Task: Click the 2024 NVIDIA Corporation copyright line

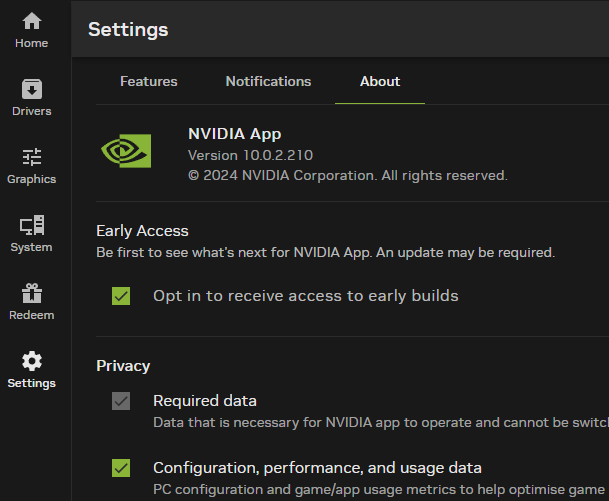Action: click(x=348, y=176)
